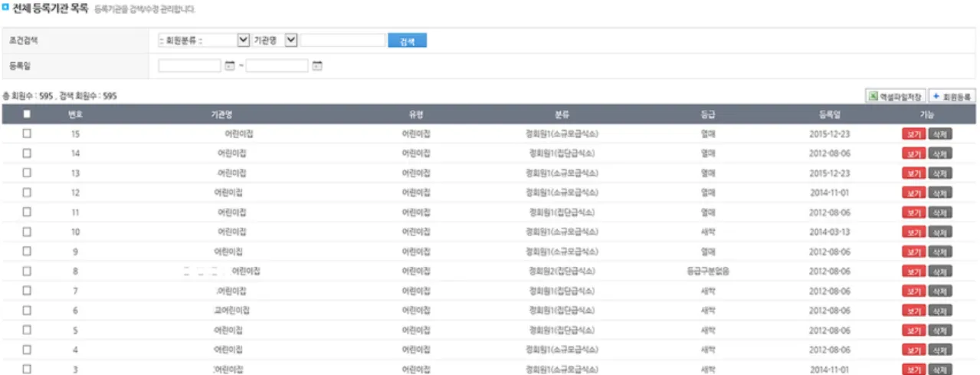Click 삭제 delete button in row 7
The width and height of the screenshot is (980, 375).
tap(940, 291)
